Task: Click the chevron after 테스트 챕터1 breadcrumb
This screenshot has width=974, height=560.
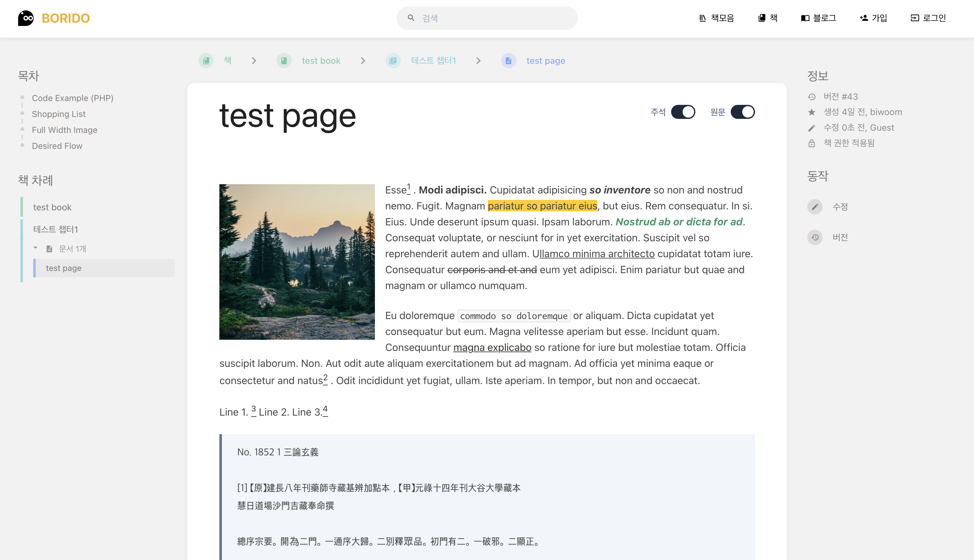Action: click(x=478, y=61)
